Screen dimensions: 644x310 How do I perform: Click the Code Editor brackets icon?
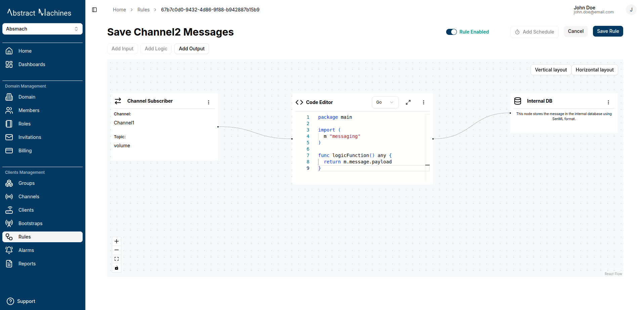pos(299,102)
